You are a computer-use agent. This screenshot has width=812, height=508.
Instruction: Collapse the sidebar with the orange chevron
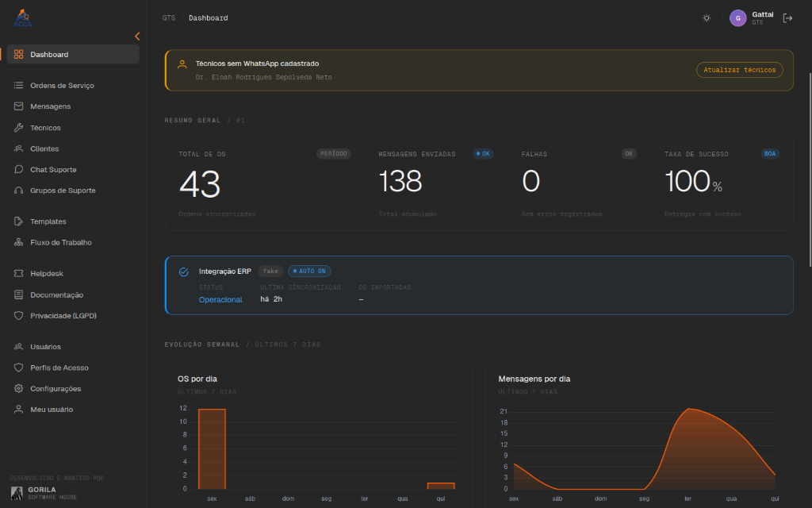(137, 37)
